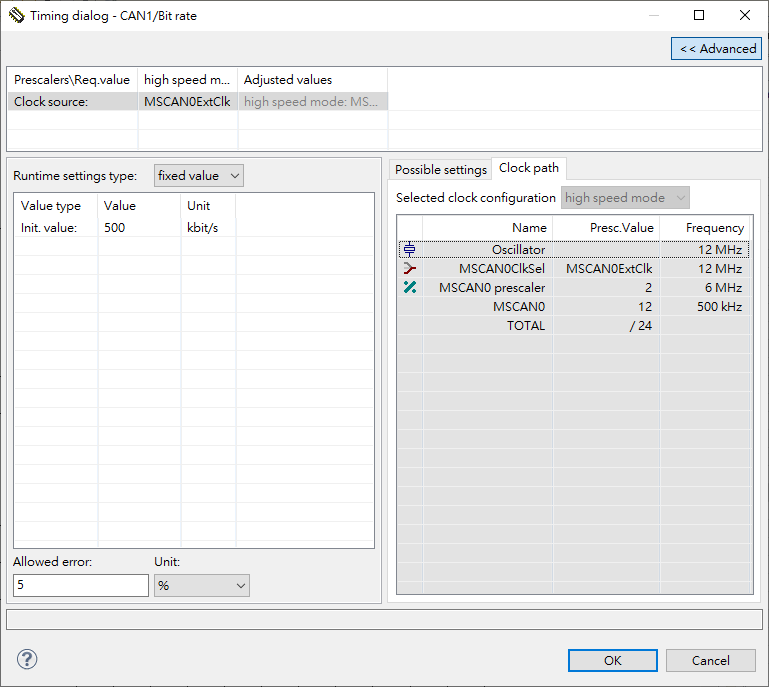769x687 pixels.
Task: Click the high speed m... column header
Action: 187,79
